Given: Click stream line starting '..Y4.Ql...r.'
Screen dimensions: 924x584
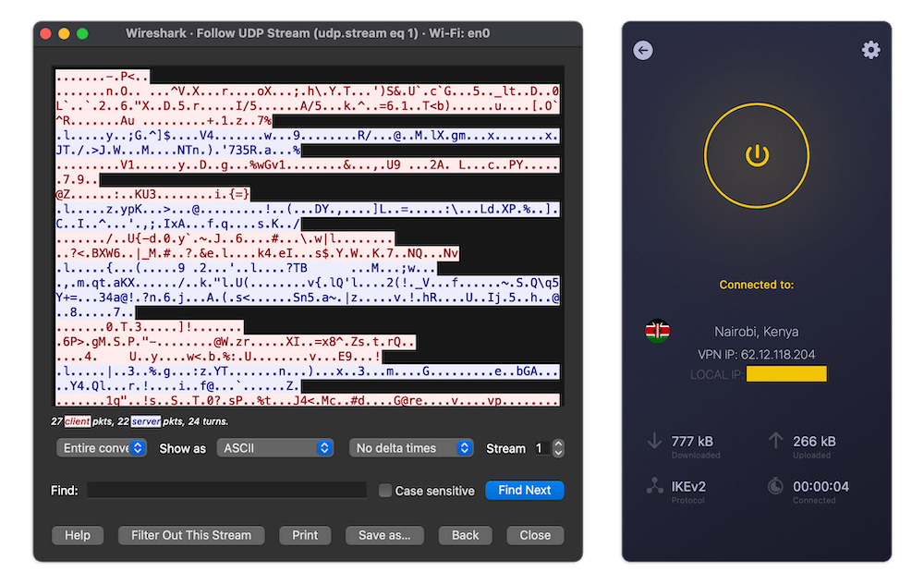Looking at the screenshot, I should [178, 386].
